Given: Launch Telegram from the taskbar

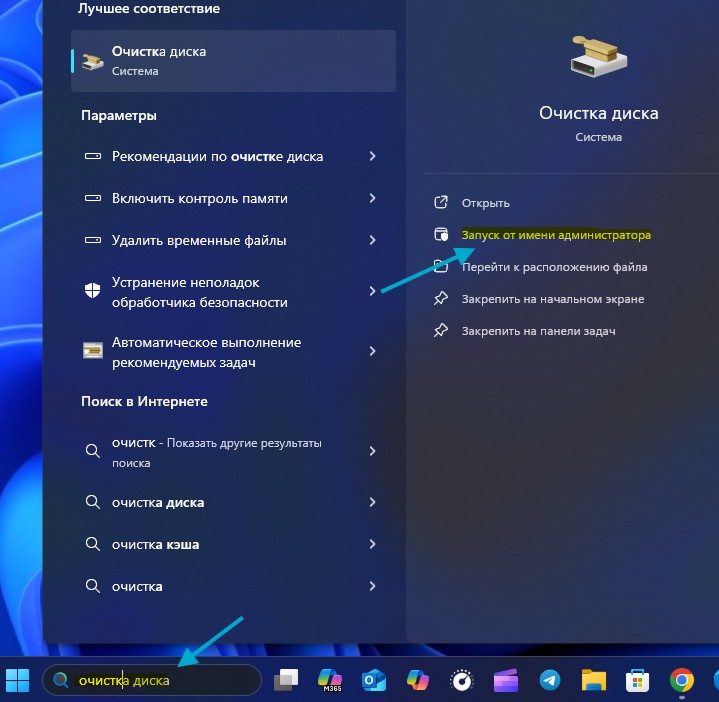Looking at the screenshot, I should [550, 680].
